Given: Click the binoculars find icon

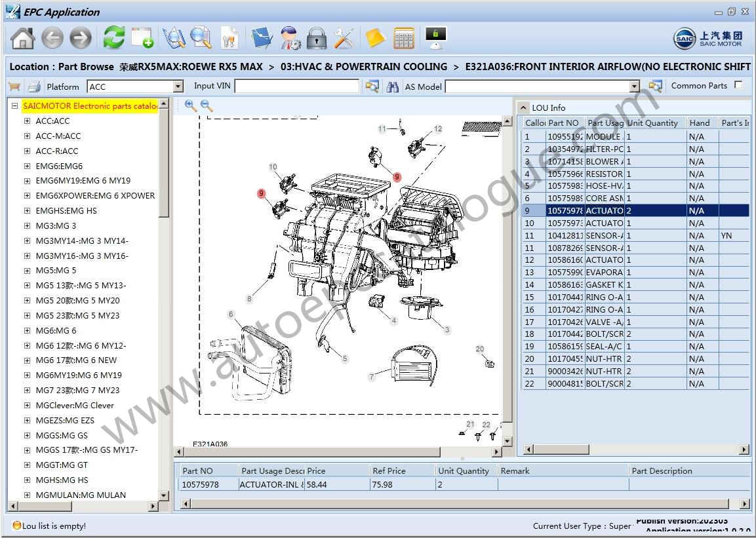Looking at the screenshot, I should (x=392, y=86).
